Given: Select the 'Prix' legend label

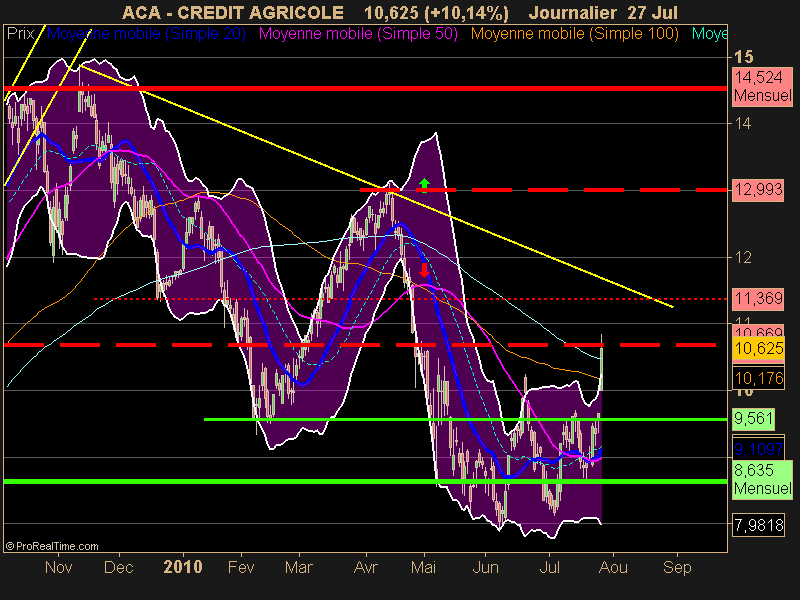Looking at the screenshot, I should click(20, 34).
